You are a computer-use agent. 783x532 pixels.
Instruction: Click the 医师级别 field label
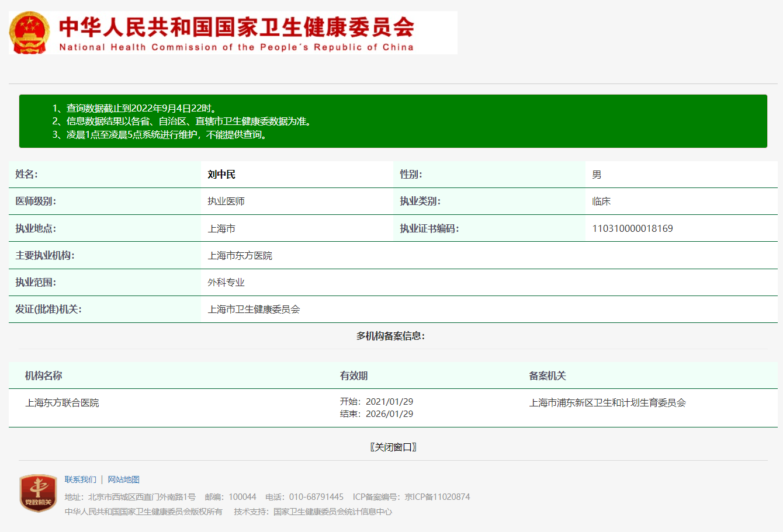coord(36,201)
